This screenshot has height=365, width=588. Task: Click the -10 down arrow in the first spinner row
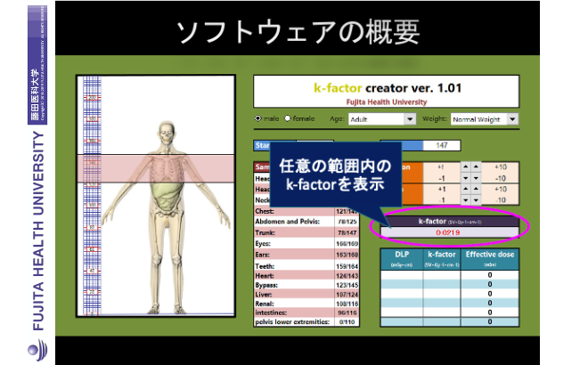pyautogui.click(x=477, y=177)
